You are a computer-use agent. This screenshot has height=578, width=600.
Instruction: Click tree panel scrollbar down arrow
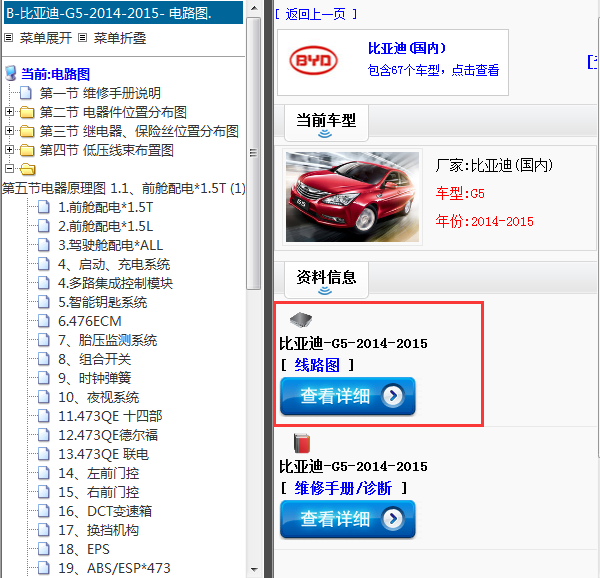coord(254,570)
